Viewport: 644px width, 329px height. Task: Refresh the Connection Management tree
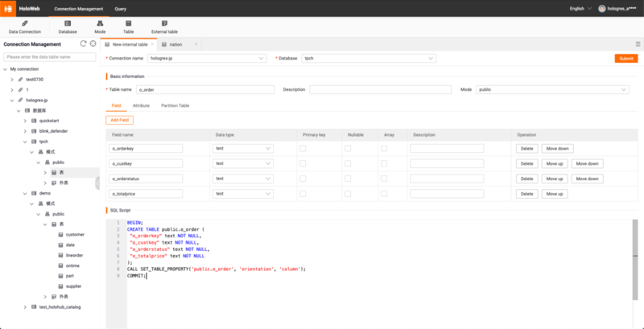(x=83, y=43)
